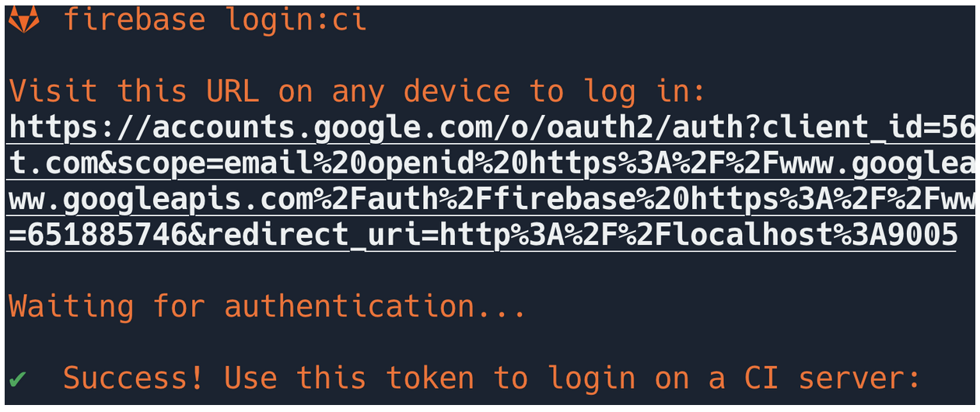Screen dimensions: 980x412
Task: Click the word 'token' in the success message
Action: (430, 379)
